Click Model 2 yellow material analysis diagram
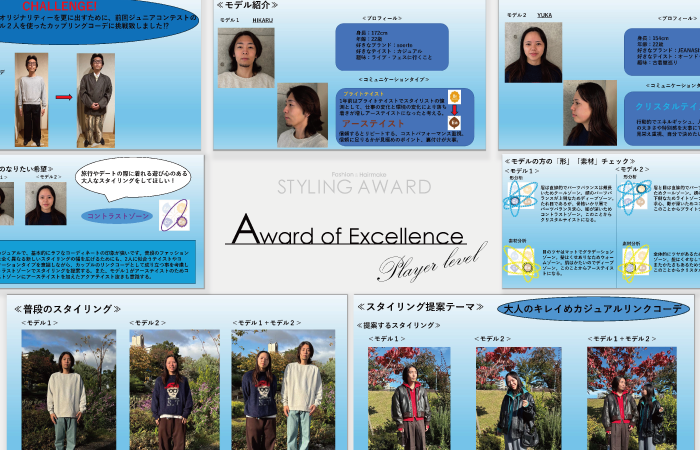700x450 pixels. (635, 261)
